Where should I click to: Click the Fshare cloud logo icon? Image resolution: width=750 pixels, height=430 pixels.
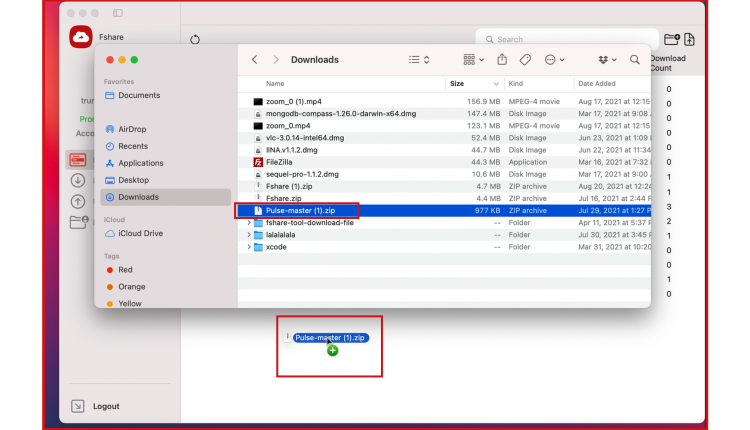81,37
